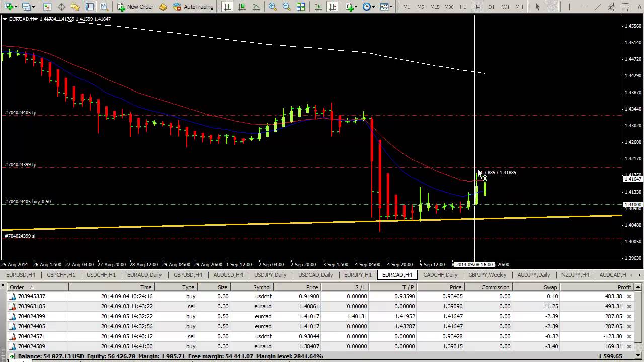Select the H1 timeframe
Image resolution: width=644 pixels, height=362 pixels.
coord(463,7)
